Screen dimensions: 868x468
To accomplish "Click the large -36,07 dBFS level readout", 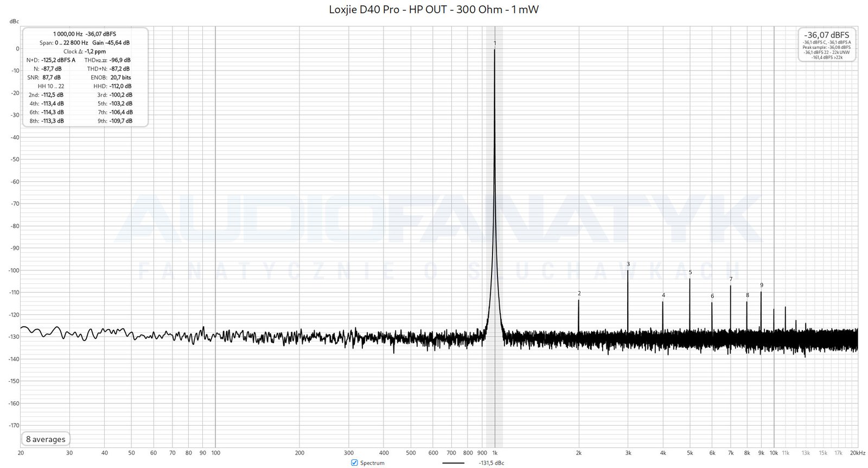I will click(x=827, y=35).
